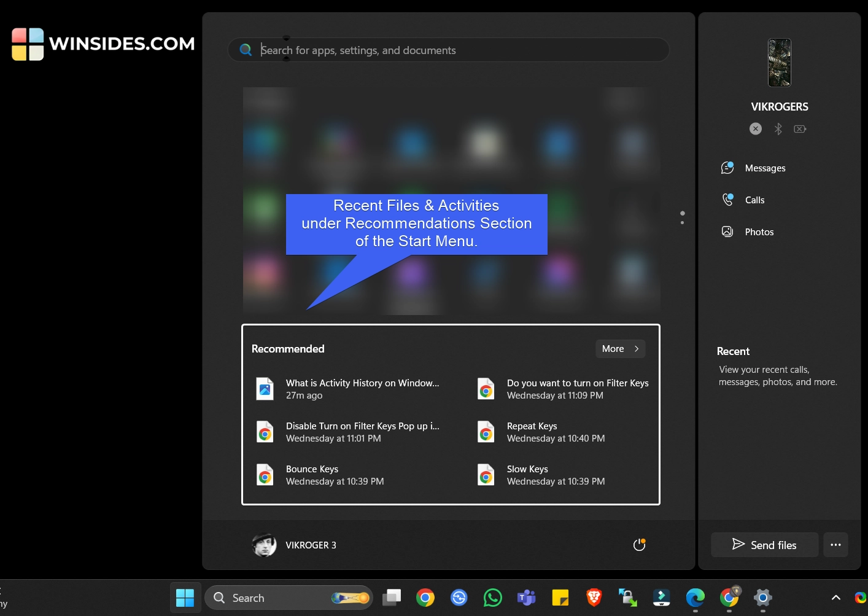Click the image file icon beside Activity History item

(x=265, y=389)
